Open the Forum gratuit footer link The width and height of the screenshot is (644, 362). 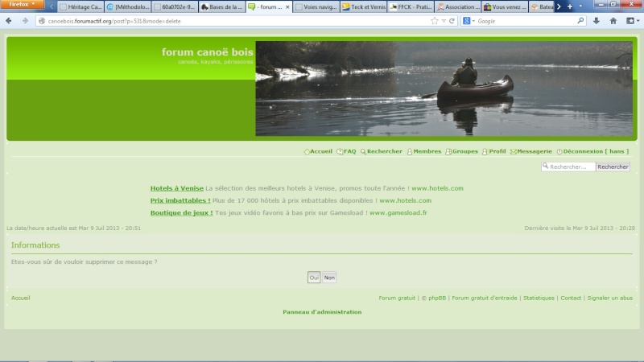[x=397, y=298]
